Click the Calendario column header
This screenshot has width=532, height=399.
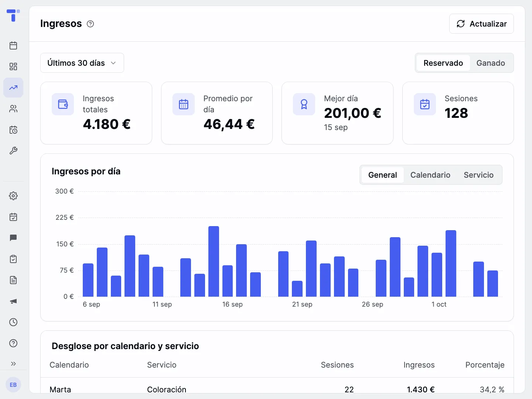(x=69, y=365)
